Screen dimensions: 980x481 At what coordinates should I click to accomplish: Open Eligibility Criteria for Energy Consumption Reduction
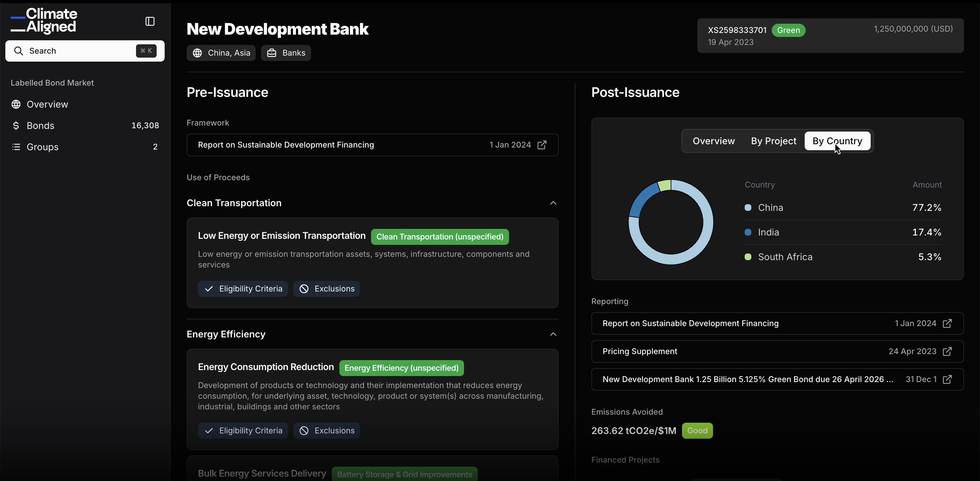(x=243, y=431)
